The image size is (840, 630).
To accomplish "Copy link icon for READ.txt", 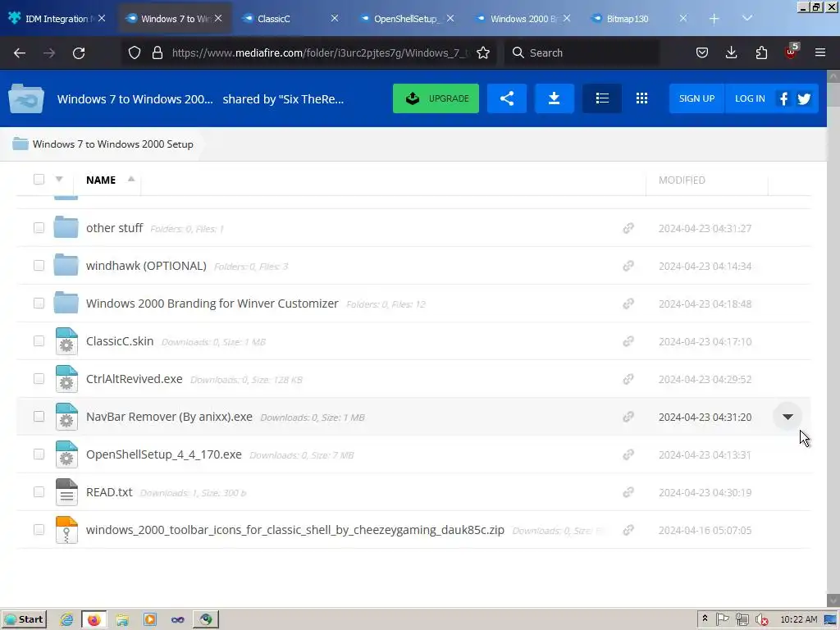I will coord(628,492).
